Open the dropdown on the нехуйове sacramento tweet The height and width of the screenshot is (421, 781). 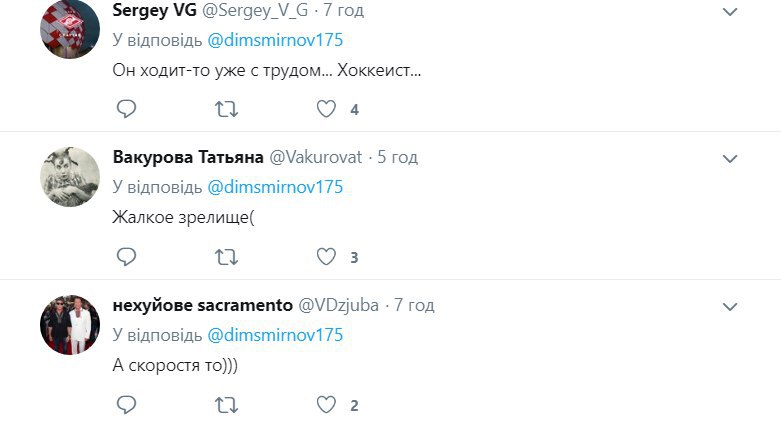(730, 306)
